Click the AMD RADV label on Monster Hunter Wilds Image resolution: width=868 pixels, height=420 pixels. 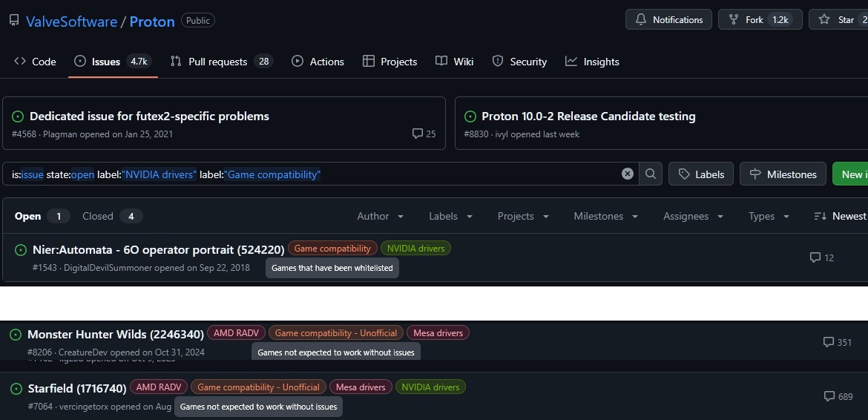pyautogui.click(x=237, y=332)
